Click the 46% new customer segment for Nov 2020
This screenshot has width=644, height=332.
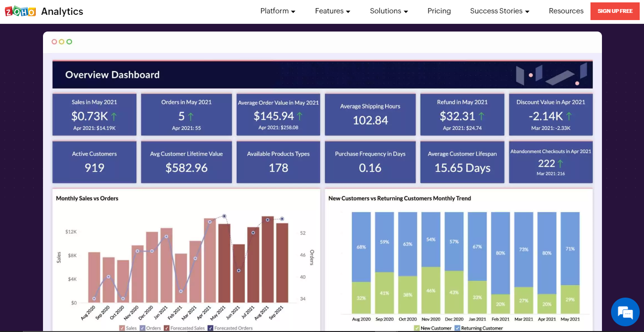click(x=431, y=290)
